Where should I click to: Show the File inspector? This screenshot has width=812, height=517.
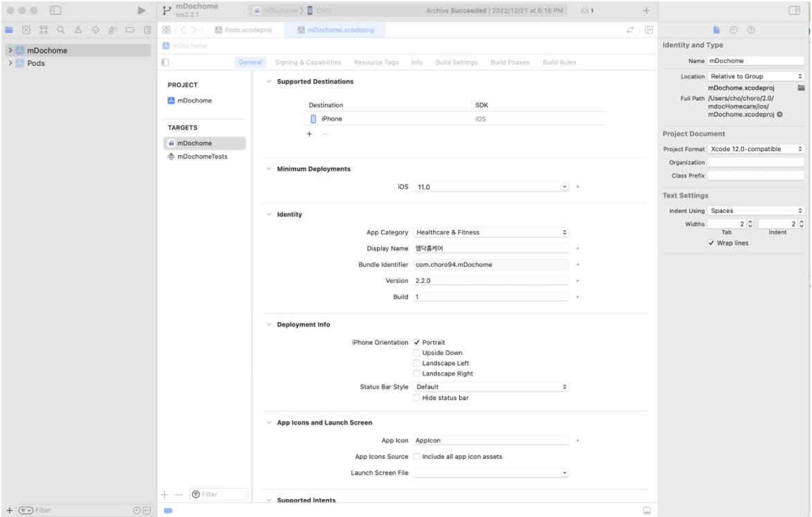716,30
